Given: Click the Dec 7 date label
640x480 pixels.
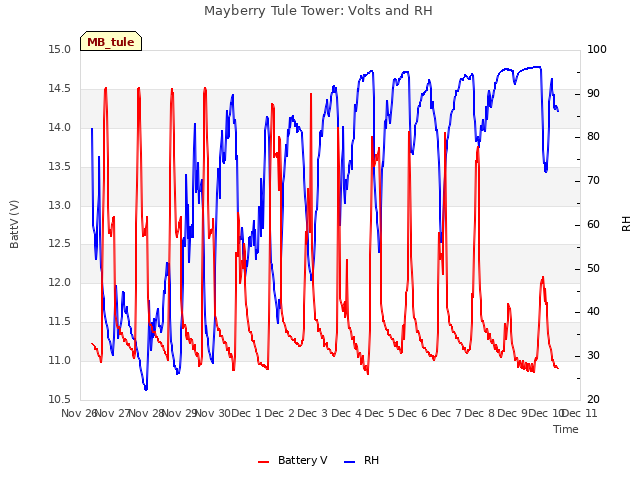Looking at the screenshot, I should point(446,413).
